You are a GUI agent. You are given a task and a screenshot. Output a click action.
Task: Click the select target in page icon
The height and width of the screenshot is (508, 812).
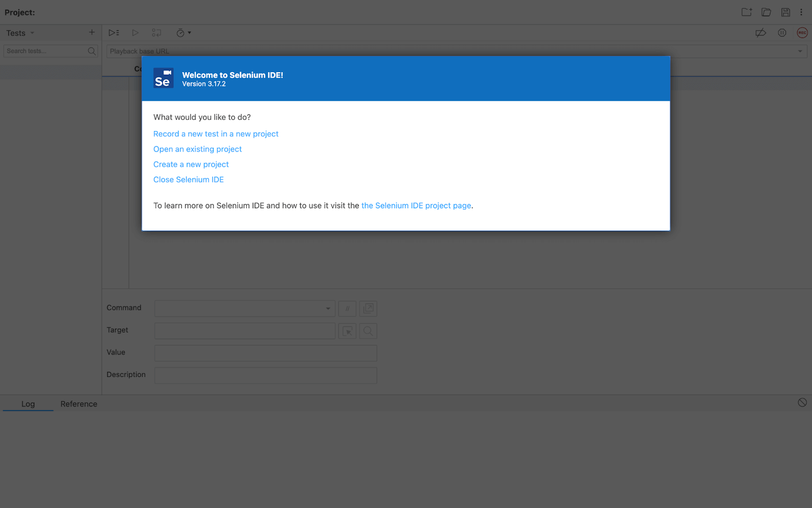[348, 331]
